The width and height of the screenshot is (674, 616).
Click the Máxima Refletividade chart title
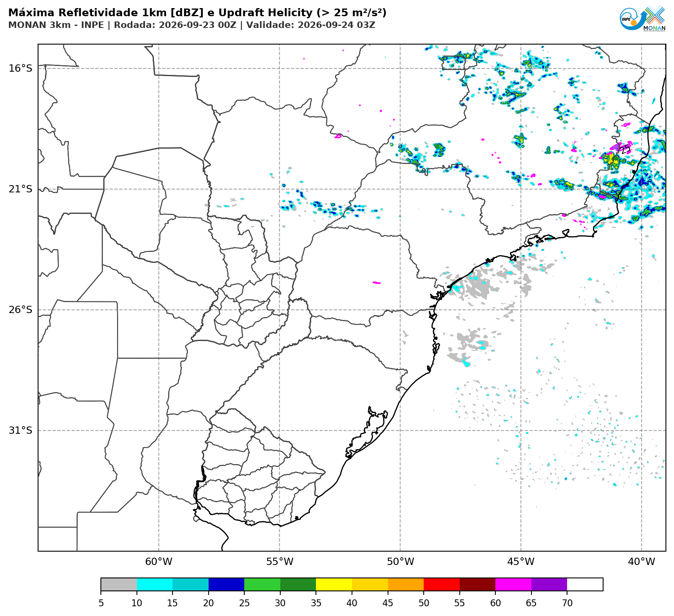(197, 13)
